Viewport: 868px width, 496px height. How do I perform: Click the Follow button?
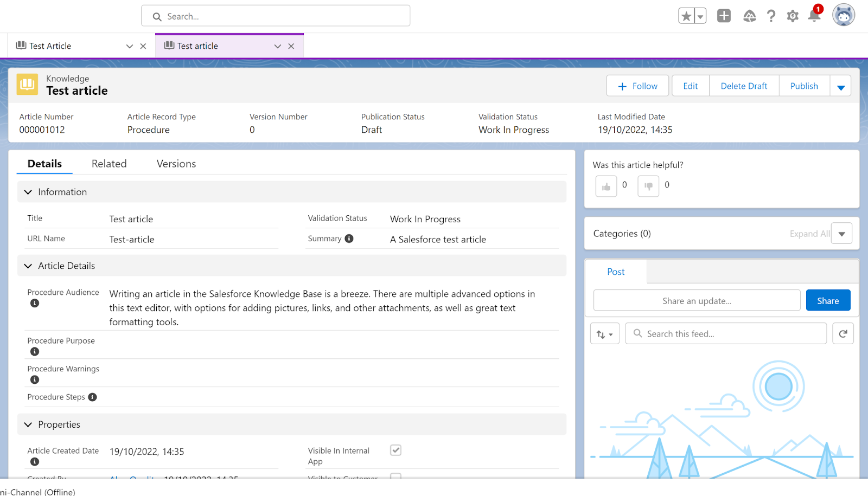pos(638,86)
